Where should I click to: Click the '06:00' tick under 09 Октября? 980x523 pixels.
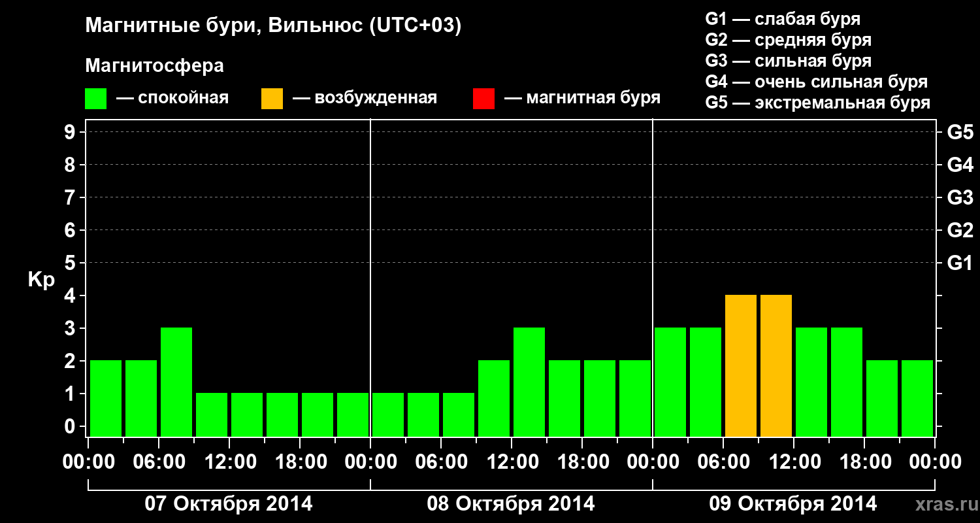point(724,462)
